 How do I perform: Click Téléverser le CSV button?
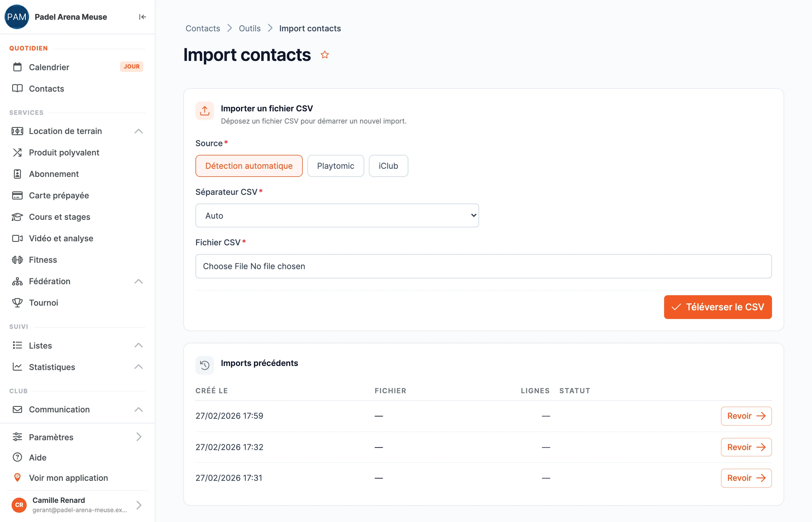click(x=718, y=307)
